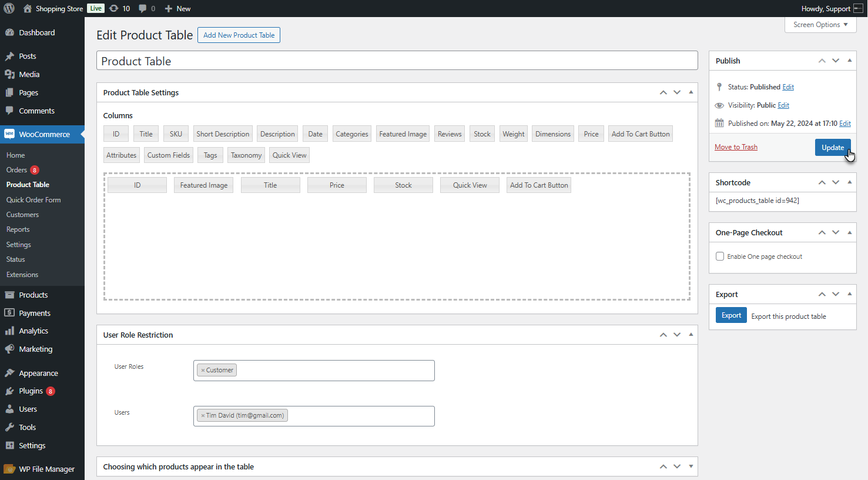Open Analytics from the sidebar
Image resolution: width=868 pixels, height=480 pixels.
pyautogui.click(x=33, y=331)
